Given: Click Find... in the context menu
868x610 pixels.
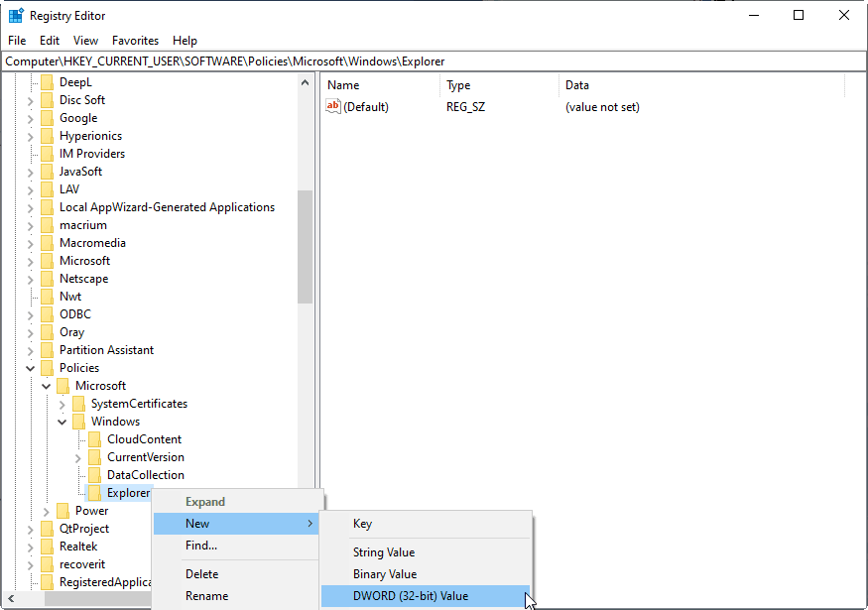Looking at the screenshot, I should click(236, 546).
